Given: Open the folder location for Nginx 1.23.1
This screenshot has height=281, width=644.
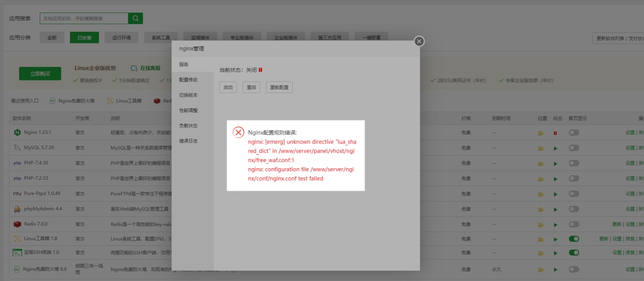Looking at the screenshot, I should coord(540,133).
